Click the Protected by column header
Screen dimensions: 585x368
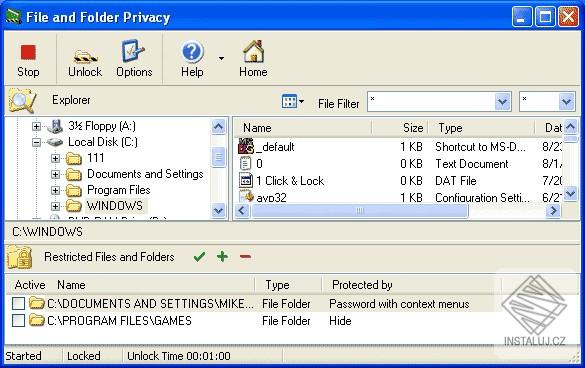coord(412,285)
